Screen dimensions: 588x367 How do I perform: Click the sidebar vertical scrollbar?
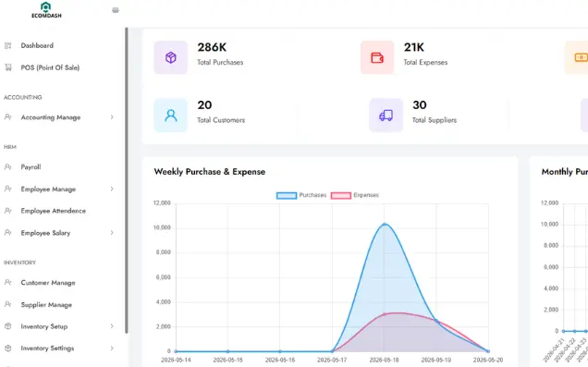click(x=127, y=180)
